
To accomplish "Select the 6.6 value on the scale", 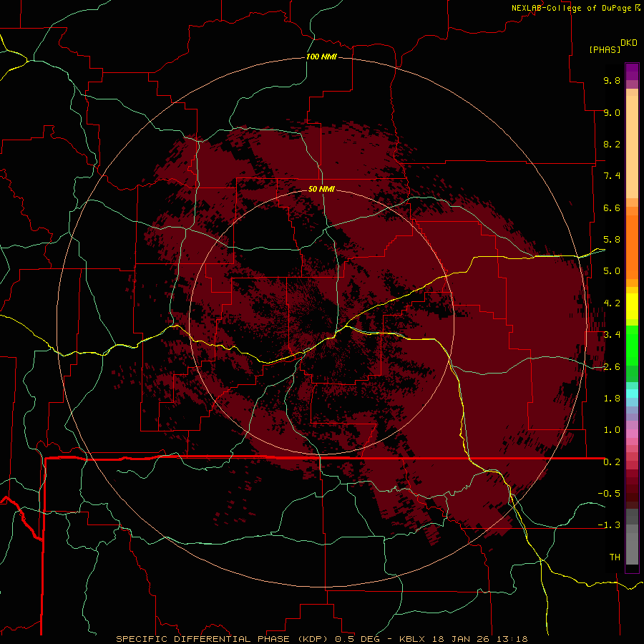I will pyautogui.click(x=612, y=208).
